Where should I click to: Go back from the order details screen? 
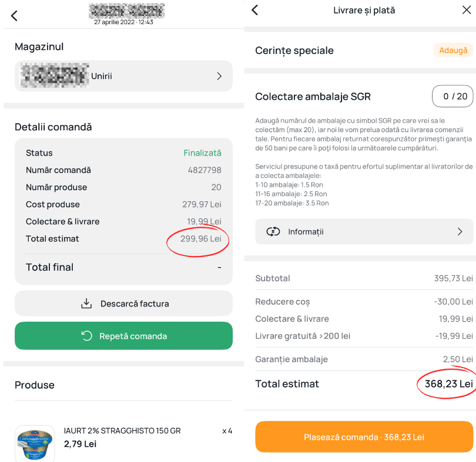(x=14, y=15)
